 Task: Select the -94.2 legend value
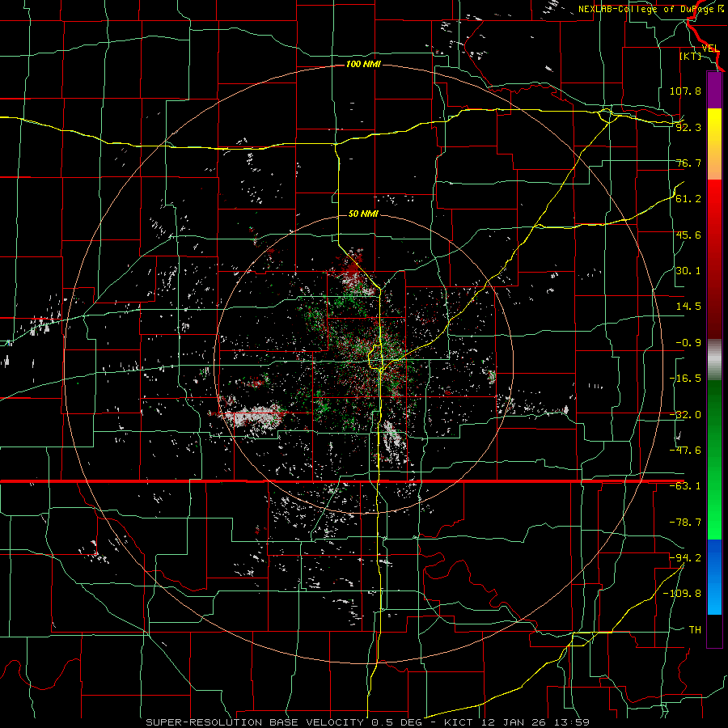[x=685, y=557]
